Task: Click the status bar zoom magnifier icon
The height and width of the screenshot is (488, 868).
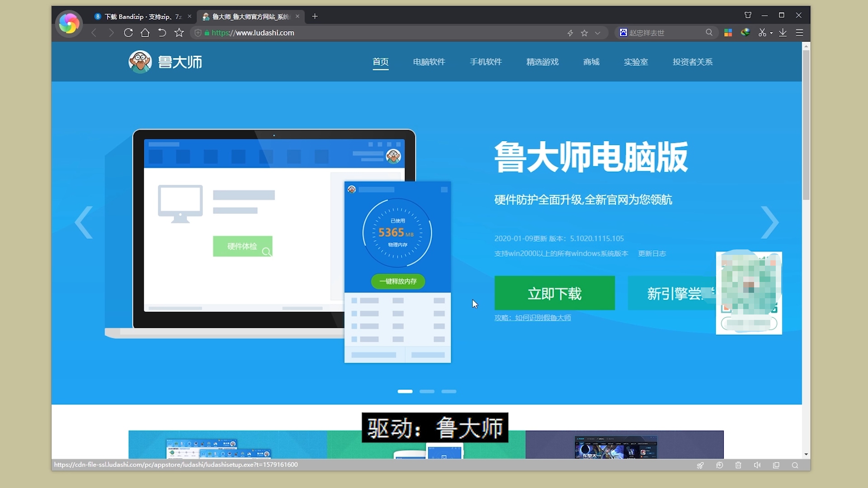Action: click(795, 465)
